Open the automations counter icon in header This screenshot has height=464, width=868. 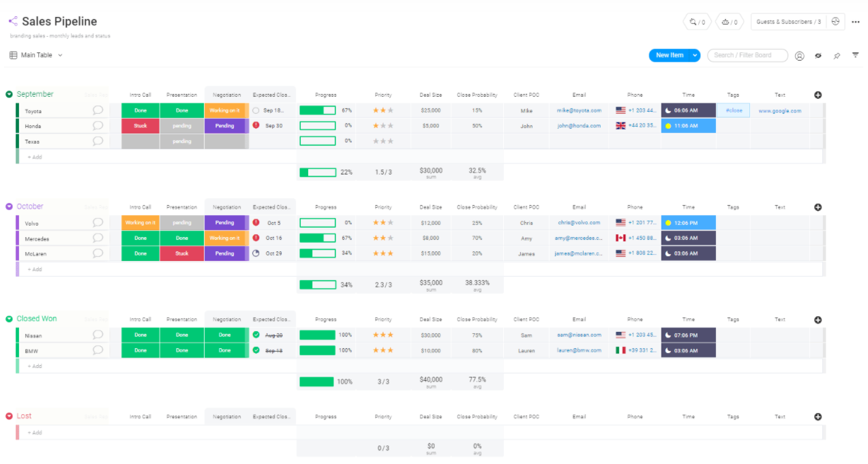[x=730, y=22]
